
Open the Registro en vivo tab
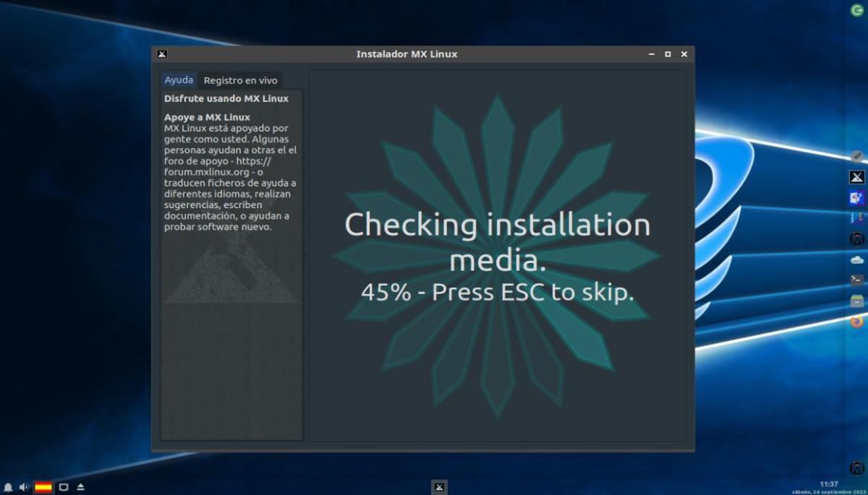pos(240,80)
